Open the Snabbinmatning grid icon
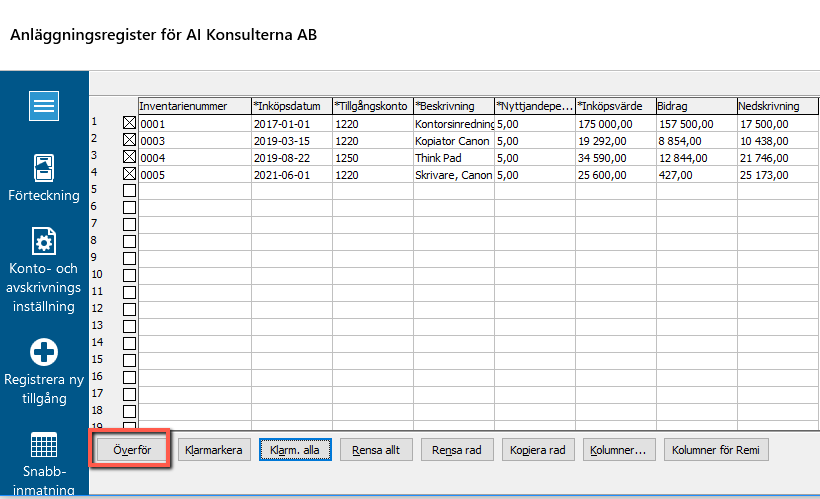The width and height of the screenshot is (820, 499). click(44, 445)
